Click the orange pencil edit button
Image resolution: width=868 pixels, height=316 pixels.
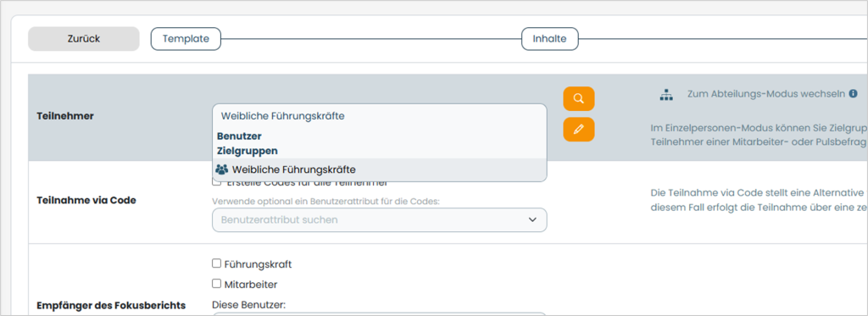point(578,130)
